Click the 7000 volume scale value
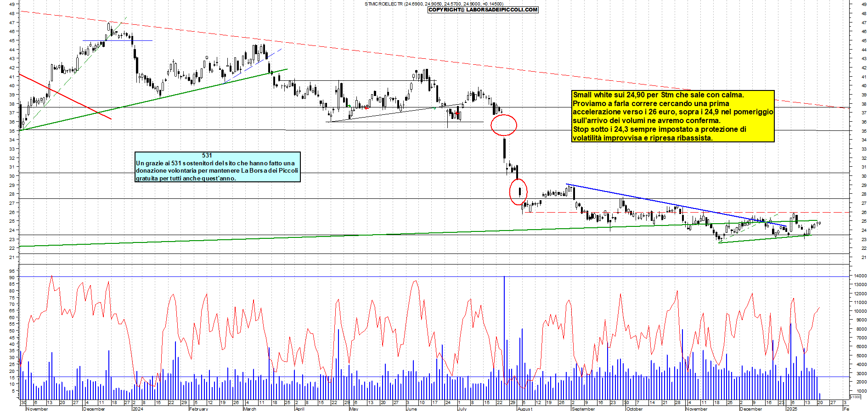Viewport: 868px width, 411px height. [862, 338]
